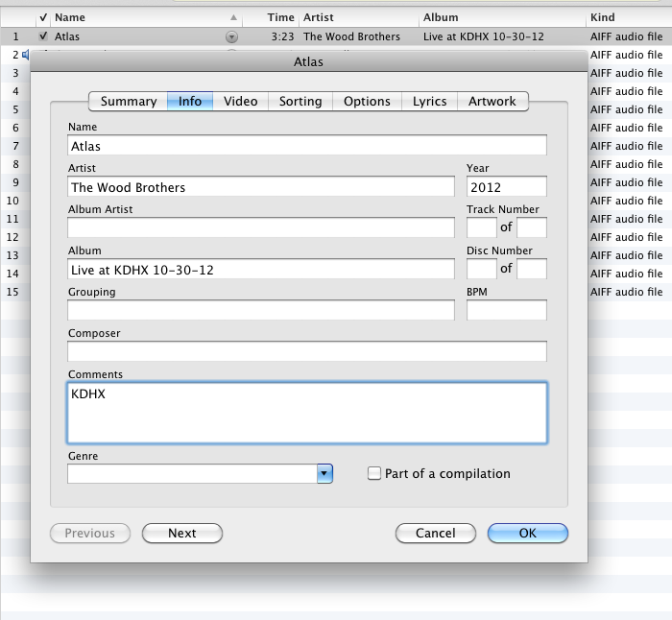Confirm with the OK button
Image resolution: width=672 pixels, height=620 pixels.
pyautogui.click(x=527, y=534)
